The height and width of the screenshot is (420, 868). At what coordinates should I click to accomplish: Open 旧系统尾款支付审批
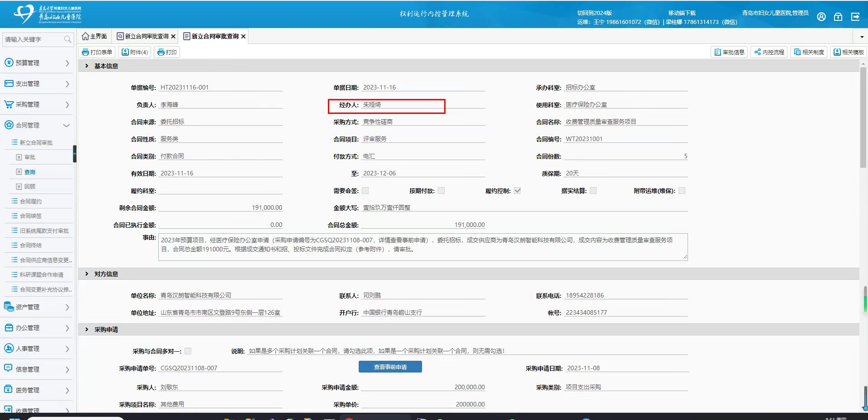44,231
